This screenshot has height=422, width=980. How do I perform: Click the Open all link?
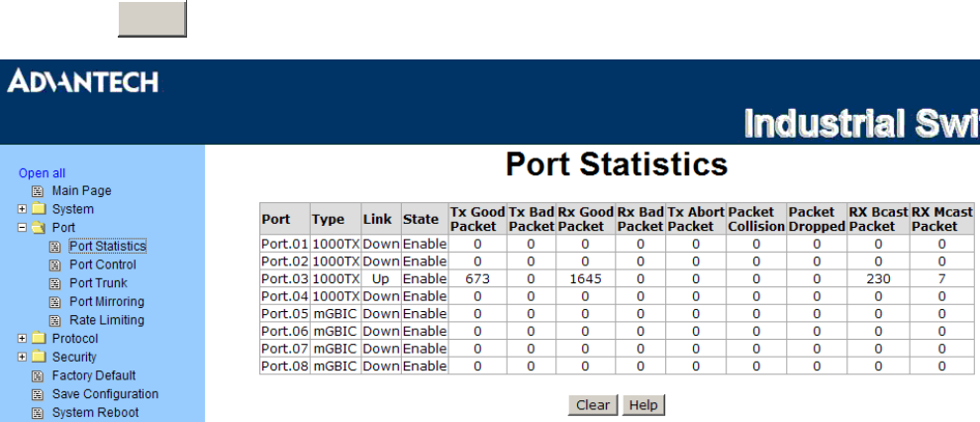tap(42, 173)
